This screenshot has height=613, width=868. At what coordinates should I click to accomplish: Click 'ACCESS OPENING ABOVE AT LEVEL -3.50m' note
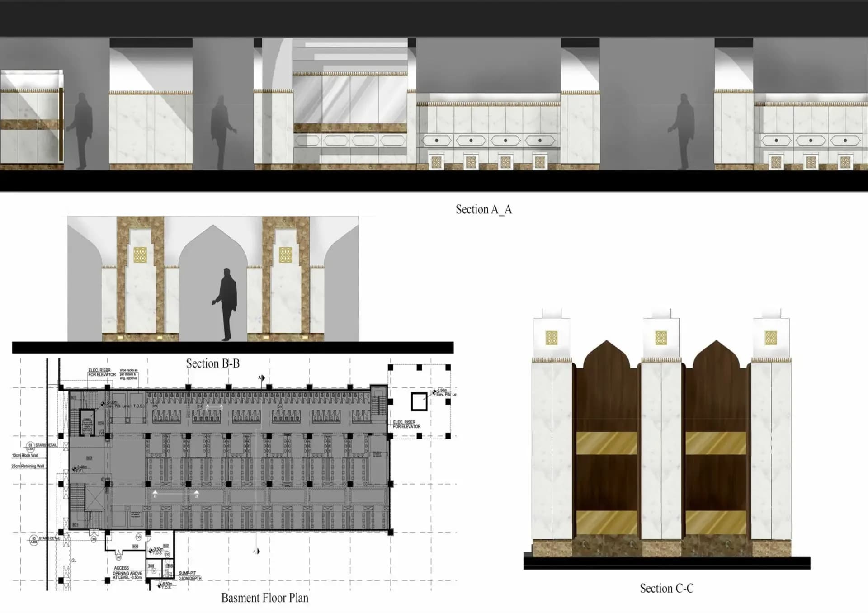point(127,573)
